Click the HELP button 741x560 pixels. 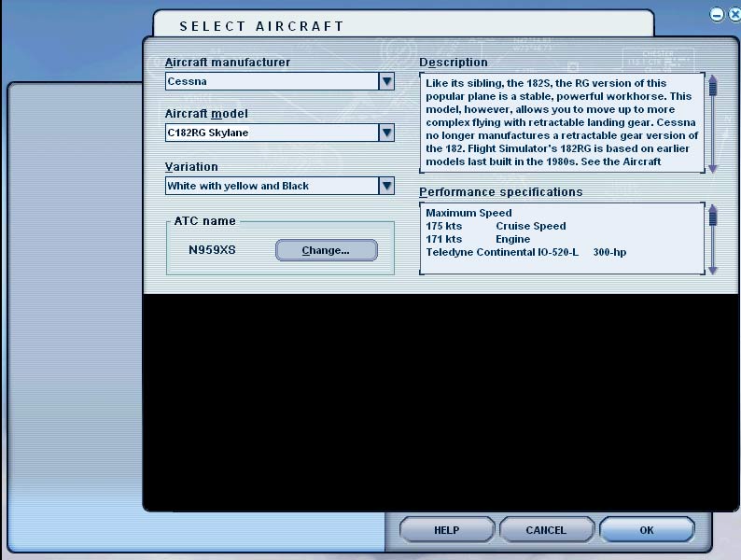point(447,530)
